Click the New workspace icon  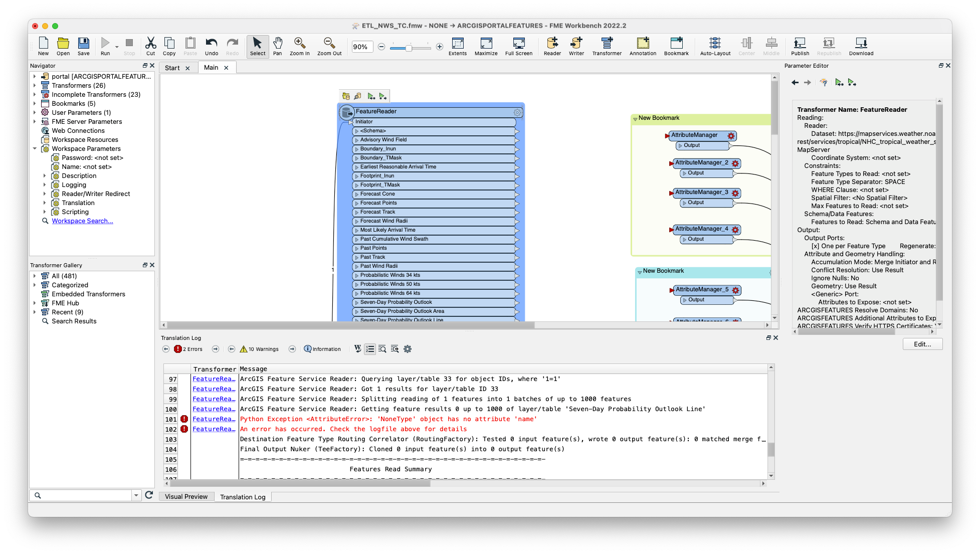(x=44, y=46)
